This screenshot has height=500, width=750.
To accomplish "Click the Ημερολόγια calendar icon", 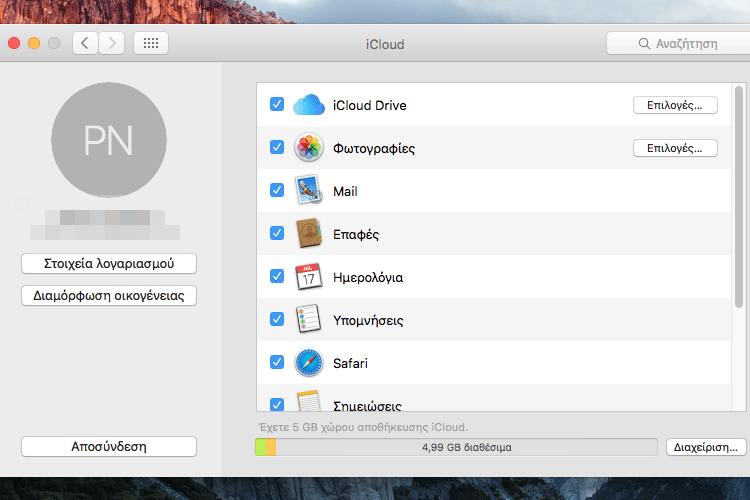I will [x=309, y=276].
